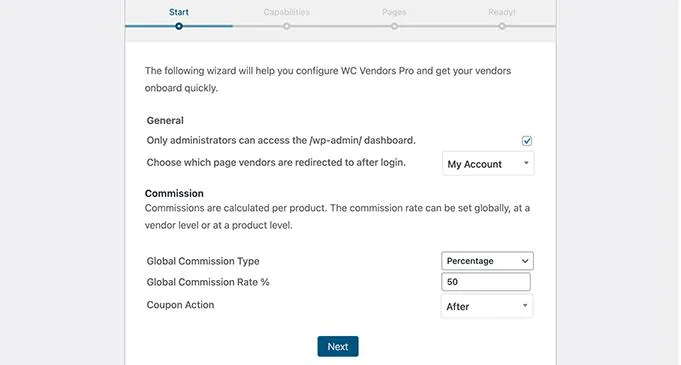This screenshot has height=365, width=681.
Task: Click the Pages progress circle marker
Action: pos(394,26)
